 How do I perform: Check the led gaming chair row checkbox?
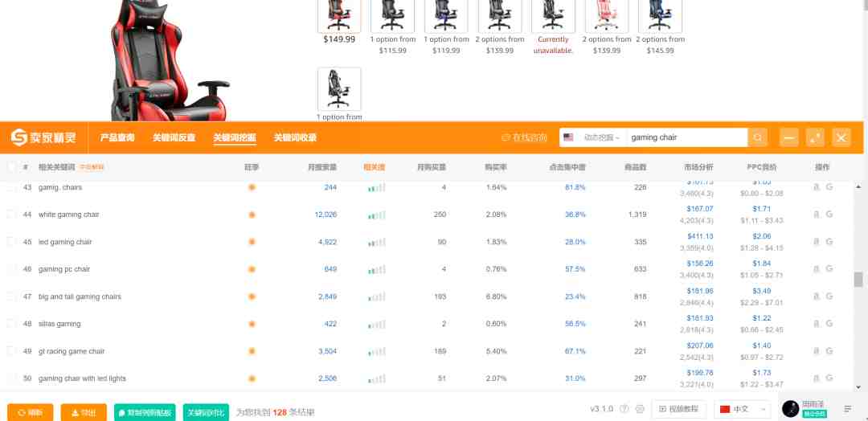coord(11,242)
